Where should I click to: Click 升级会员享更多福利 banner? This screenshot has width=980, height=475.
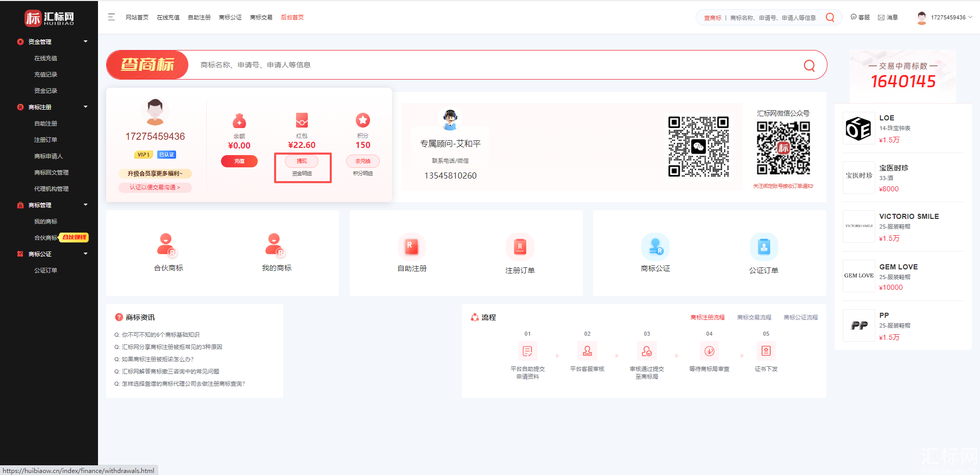tap(155, 174)
